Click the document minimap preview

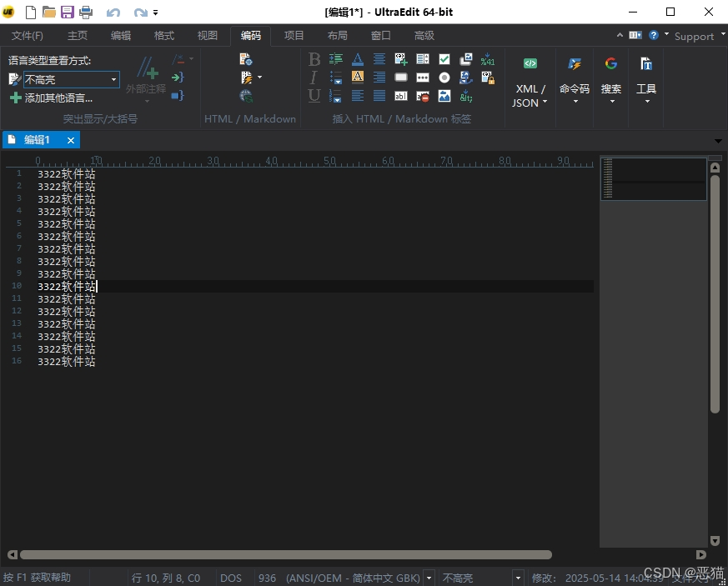[653, 179]
